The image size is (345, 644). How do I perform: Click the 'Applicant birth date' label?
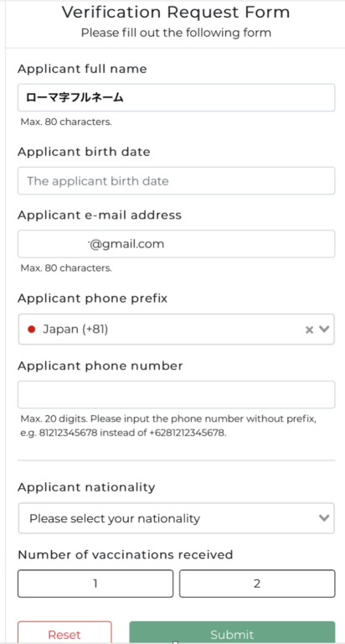pos(84,152)
